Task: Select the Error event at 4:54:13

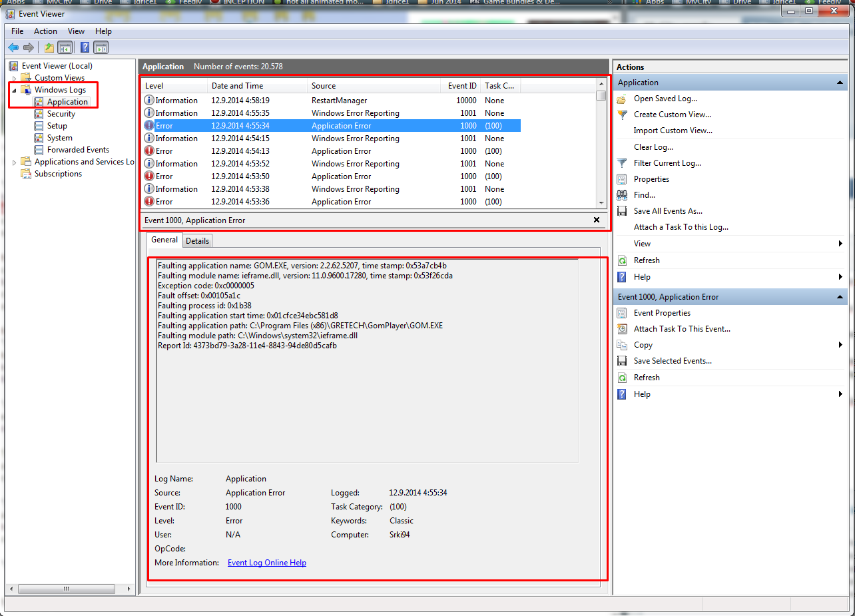Action: click(332, 151)
